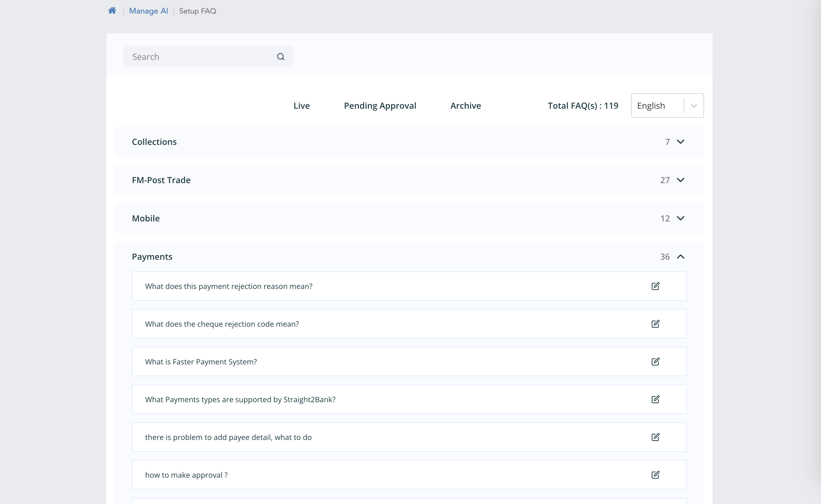This screenshot has height=504, width=821.
Task: Click the Mobile count 12
Action: point(665,219)
